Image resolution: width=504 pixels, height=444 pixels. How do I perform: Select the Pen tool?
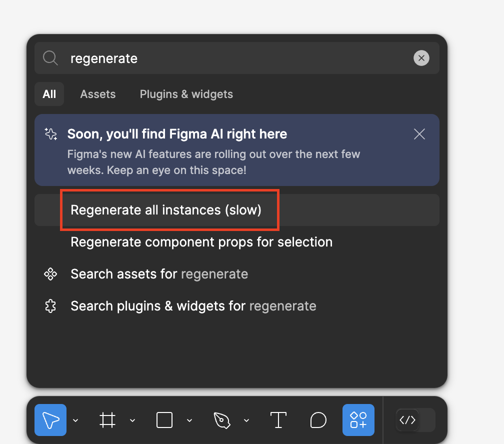click(x=221, y=420)
